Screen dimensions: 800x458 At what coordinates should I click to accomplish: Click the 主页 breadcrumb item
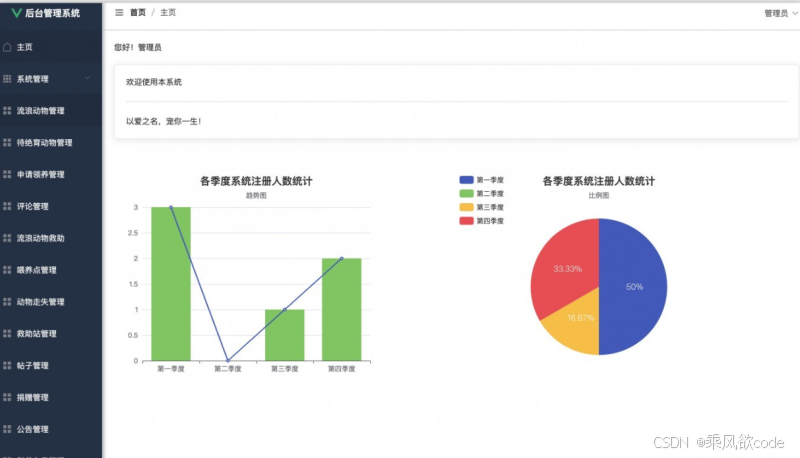(168, 13)
